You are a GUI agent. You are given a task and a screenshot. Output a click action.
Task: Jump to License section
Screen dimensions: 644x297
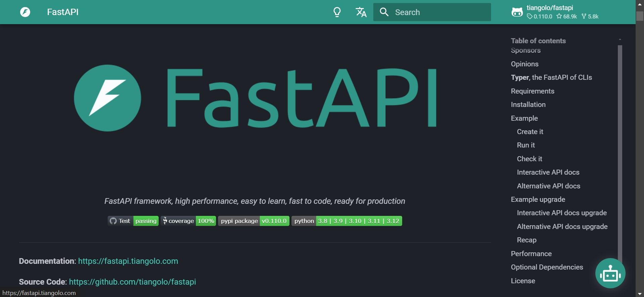click(523, 281)
